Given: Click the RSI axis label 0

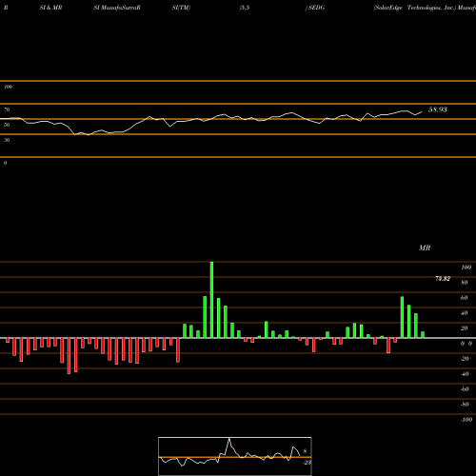Looking at the screenshot, I should pos(5,163).
